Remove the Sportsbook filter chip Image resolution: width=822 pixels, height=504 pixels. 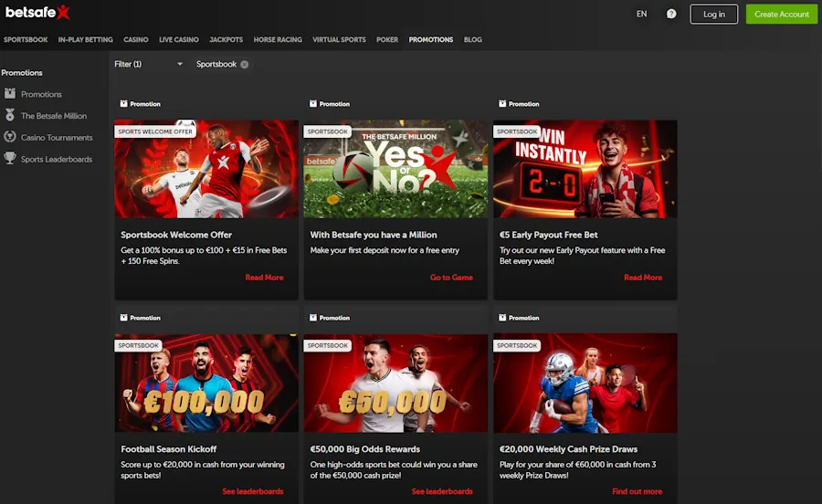pos(244,65)
